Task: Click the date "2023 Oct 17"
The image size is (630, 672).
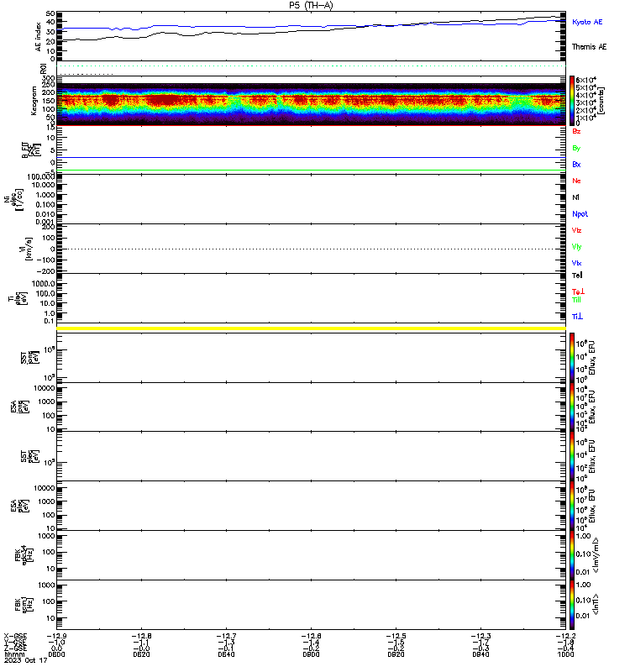Action: pyautogui.click(x=26, y=660)
